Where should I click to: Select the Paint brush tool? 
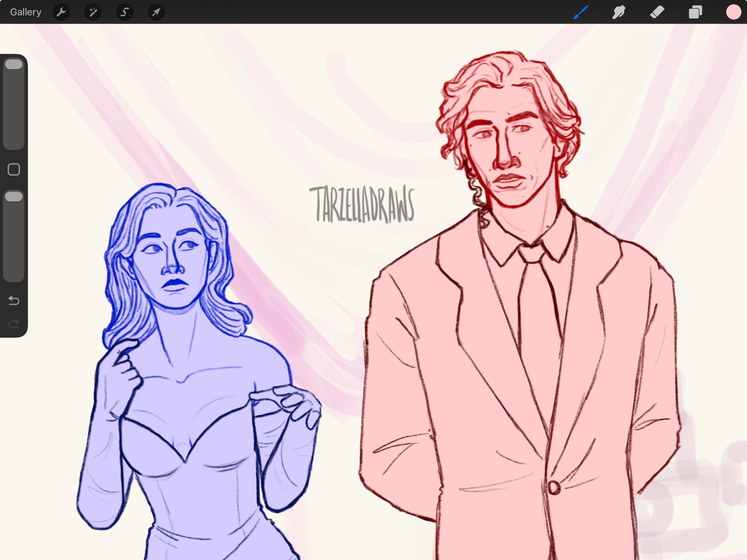click(x=581, y=12)
